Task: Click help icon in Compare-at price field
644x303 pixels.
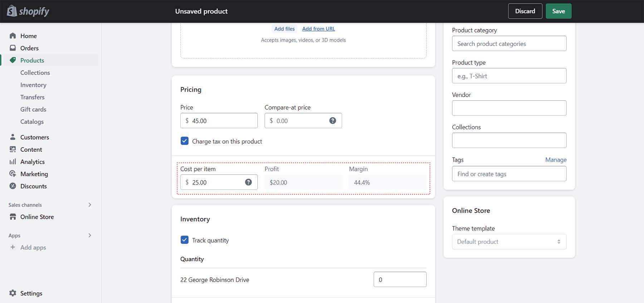Action: click(332, 121)
